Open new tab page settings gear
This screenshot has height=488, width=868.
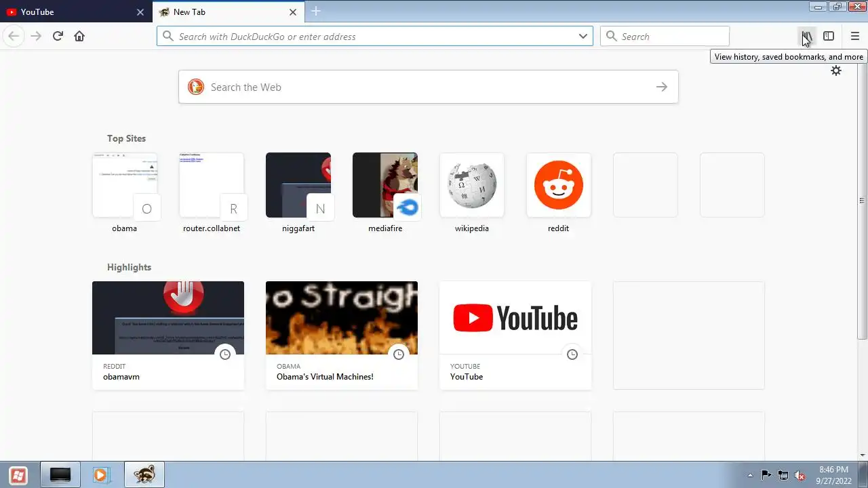click(x=836, y=70)
